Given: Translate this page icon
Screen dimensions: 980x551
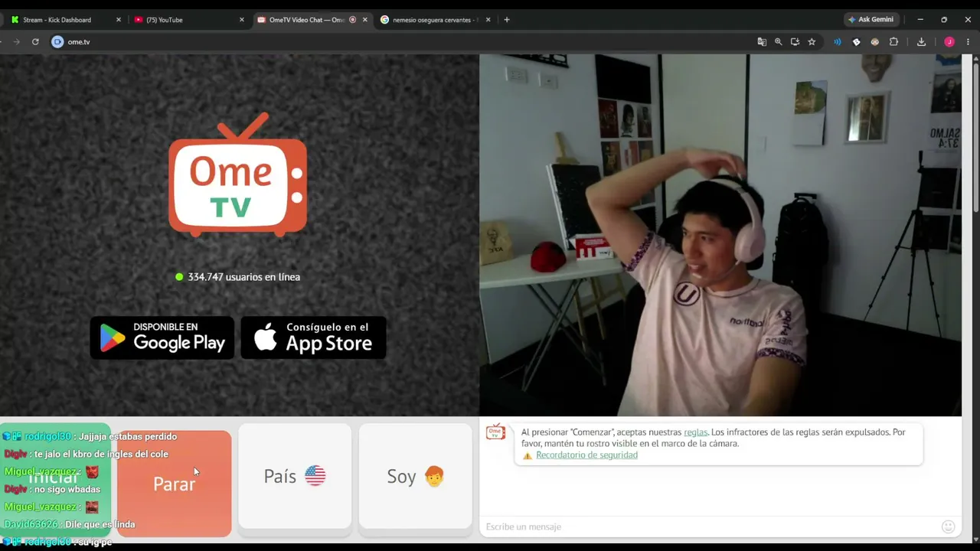Looking at the screenshot, I should click(x=762, y=42).
